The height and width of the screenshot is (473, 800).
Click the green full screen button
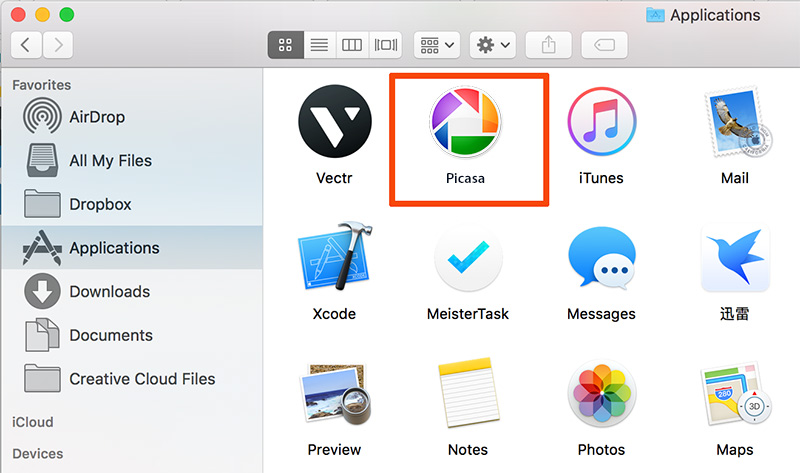[x=67, y=15]
